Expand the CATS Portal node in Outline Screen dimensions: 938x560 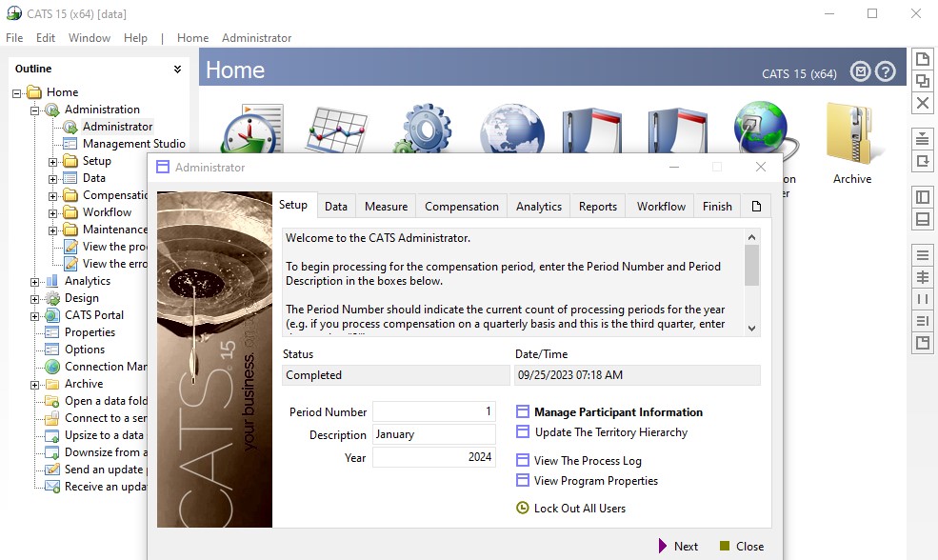pyautogui.click(x=34, y=316)
